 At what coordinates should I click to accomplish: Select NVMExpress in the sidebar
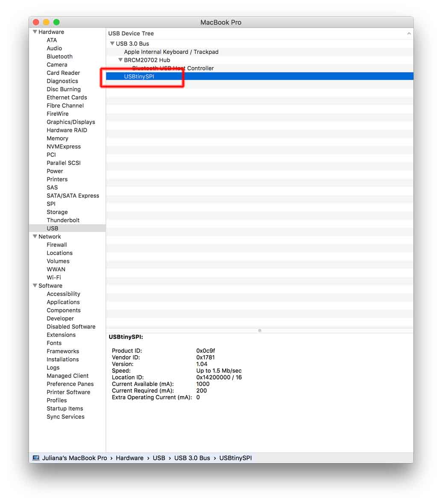click(64, 147)
